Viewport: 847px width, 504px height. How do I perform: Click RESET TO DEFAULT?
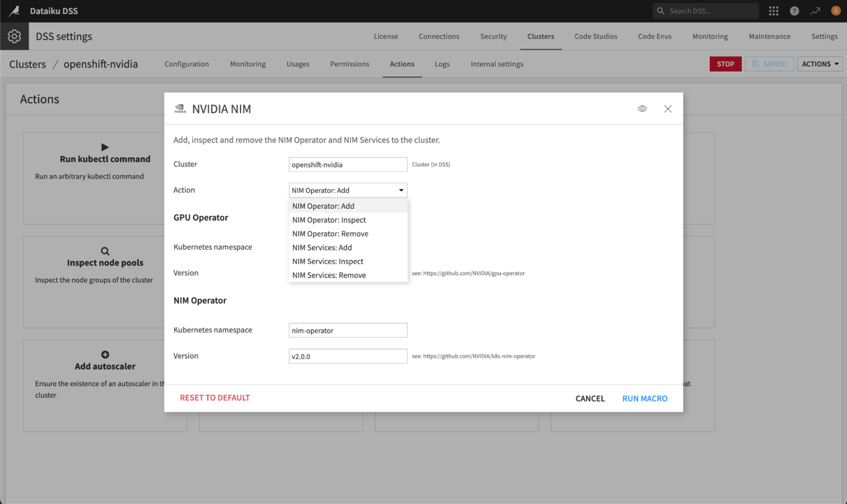click(x=214, y=398)
